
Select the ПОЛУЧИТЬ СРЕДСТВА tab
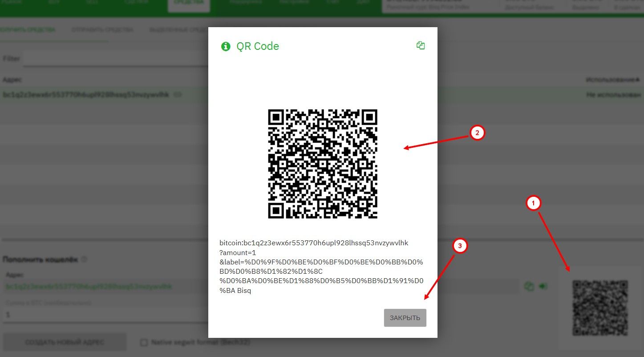(x=28, y=30)
